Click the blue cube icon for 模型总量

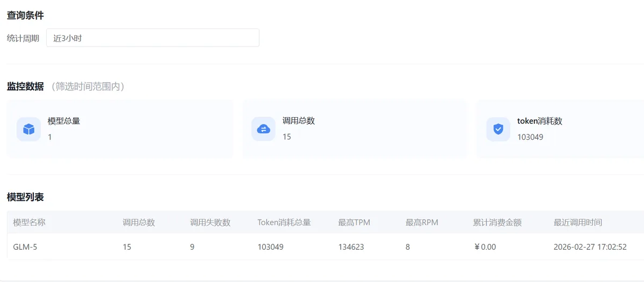(x=28, y=129)
